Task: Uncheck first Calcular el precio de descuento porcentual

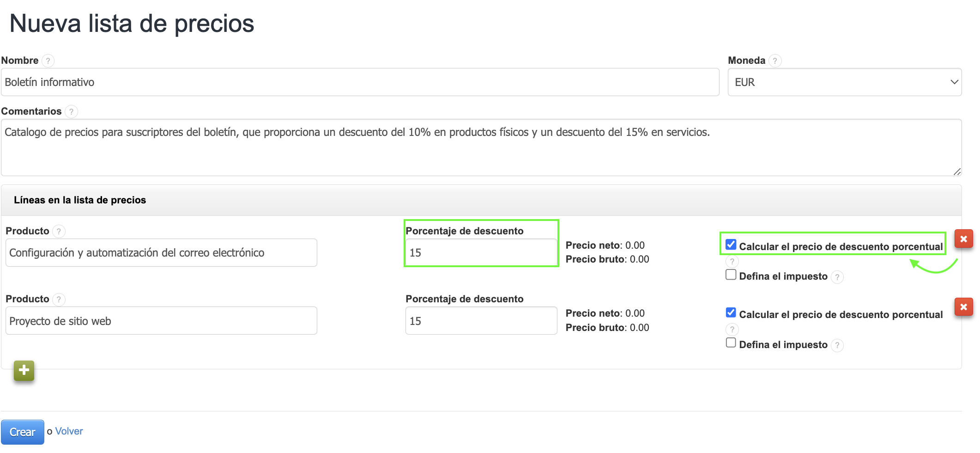Action: (x=731, y=245)
